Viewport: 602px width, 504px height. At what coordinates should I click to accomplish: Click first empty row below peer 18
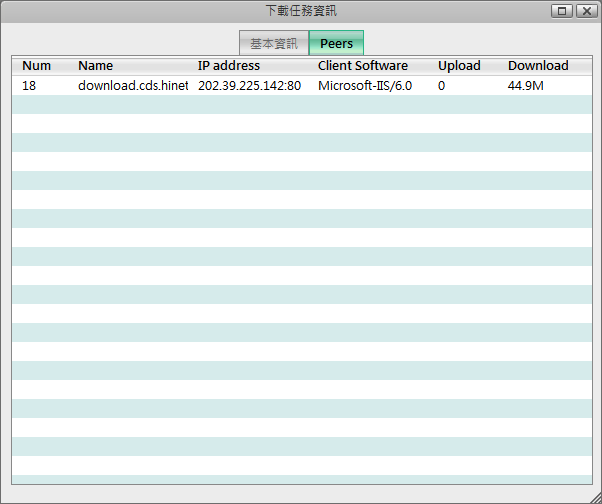[x=300, y=105]
